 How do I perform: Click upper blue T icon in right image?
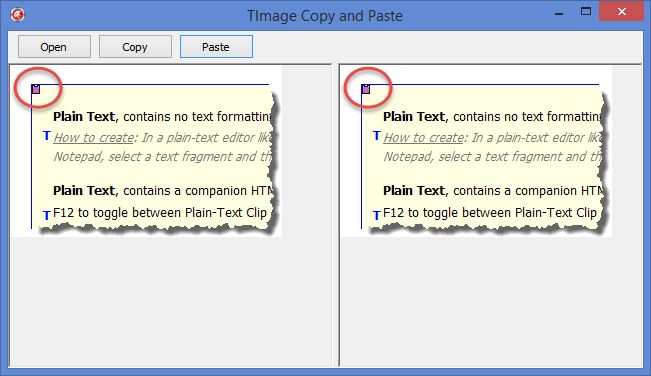coord(376,136)
